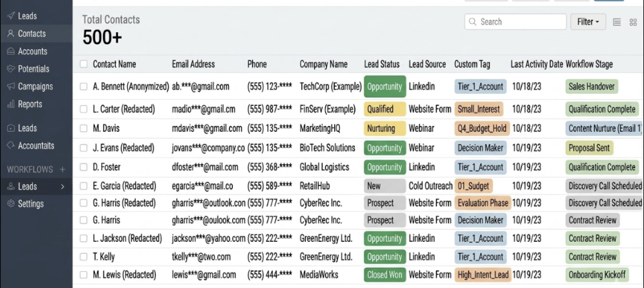Switch to list view icon
644x288 pixels.
tap(617, 22)
